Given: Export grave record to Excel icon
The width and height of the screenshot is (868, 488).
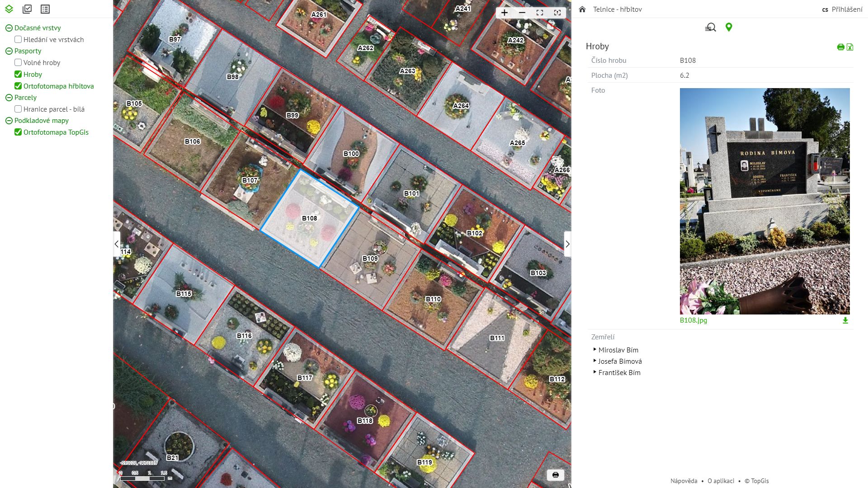Looking at the screenshot, I should click(850, 47).
